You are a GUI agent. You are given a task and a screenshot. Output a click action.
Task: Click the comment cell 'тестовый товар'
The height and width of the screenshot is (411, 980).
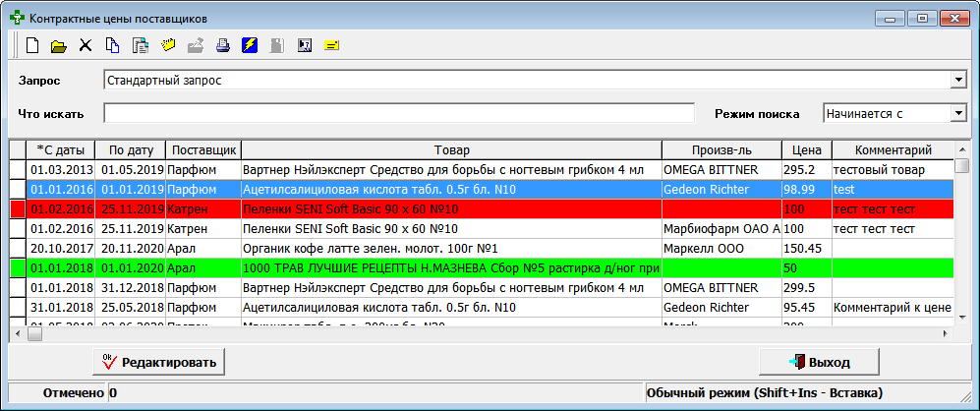tap(893, 169)
